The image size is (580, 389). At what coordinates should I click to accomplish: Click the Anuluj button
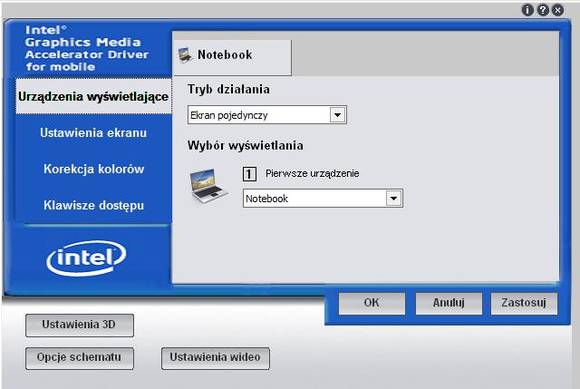449,303
